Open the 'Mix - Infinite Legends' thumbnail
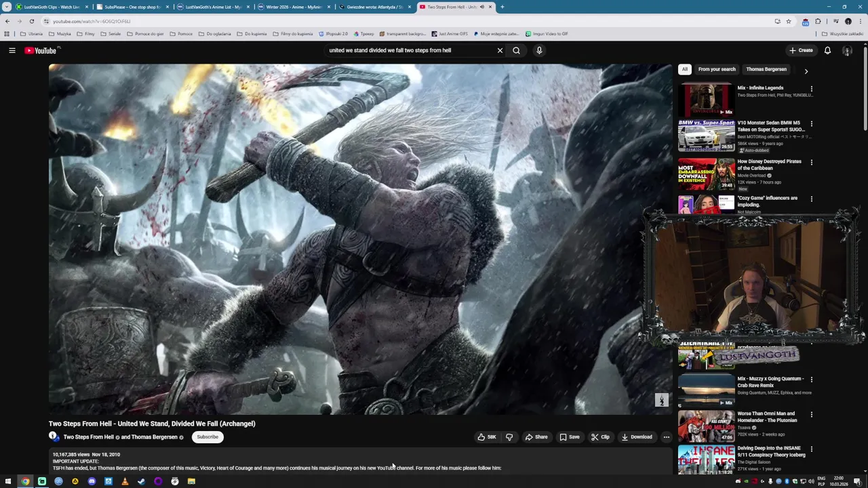This screenshot has height=488, width=868. [x=706, y=100]
